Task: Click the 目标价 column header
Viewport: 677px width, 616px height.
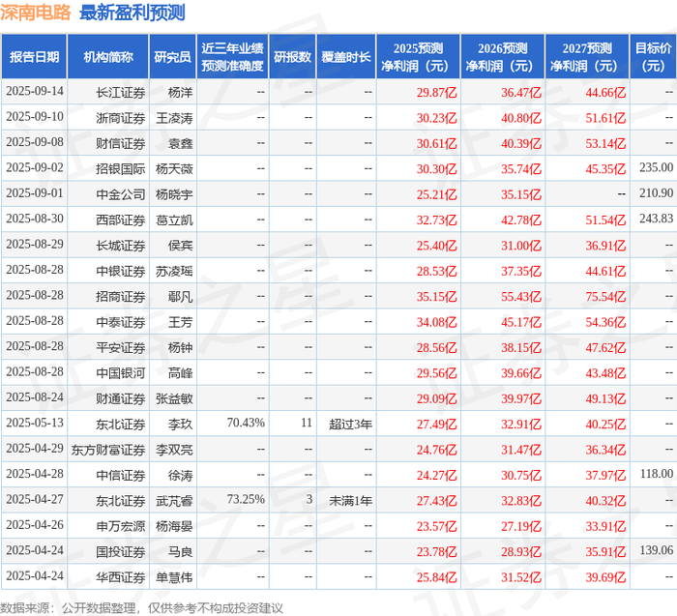Action: pyautogui.click(x=653, y=56)
